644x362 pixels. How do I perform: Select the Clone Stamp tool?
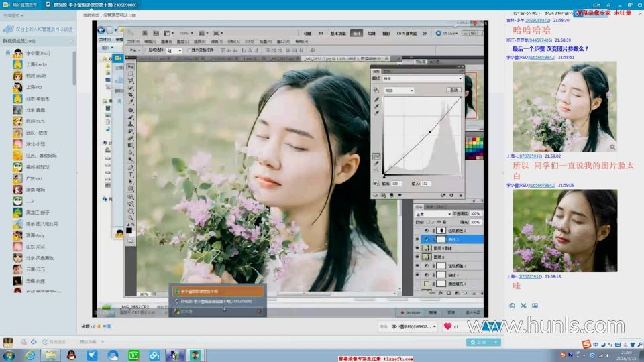pos(131,124)
